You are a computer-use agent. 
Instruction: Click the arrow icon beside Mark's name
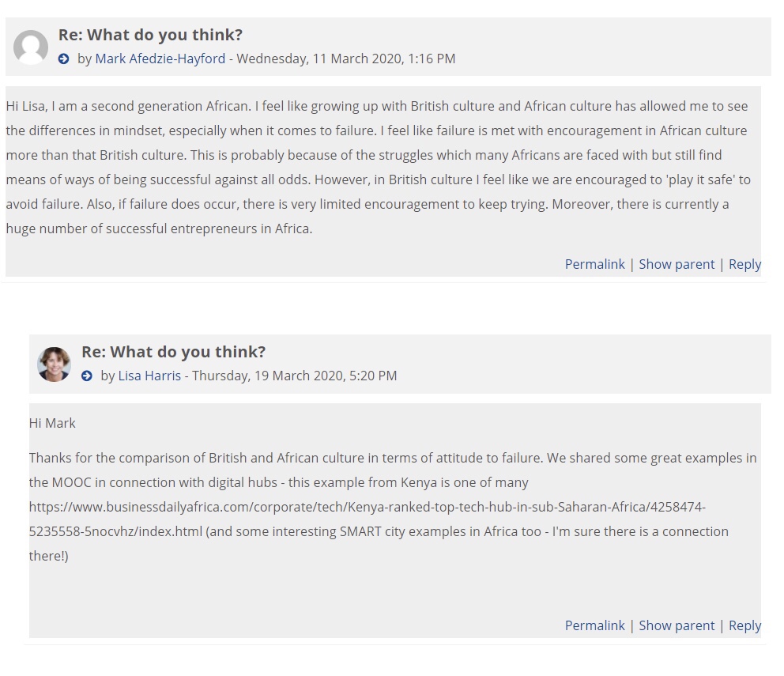pos(64,59)
